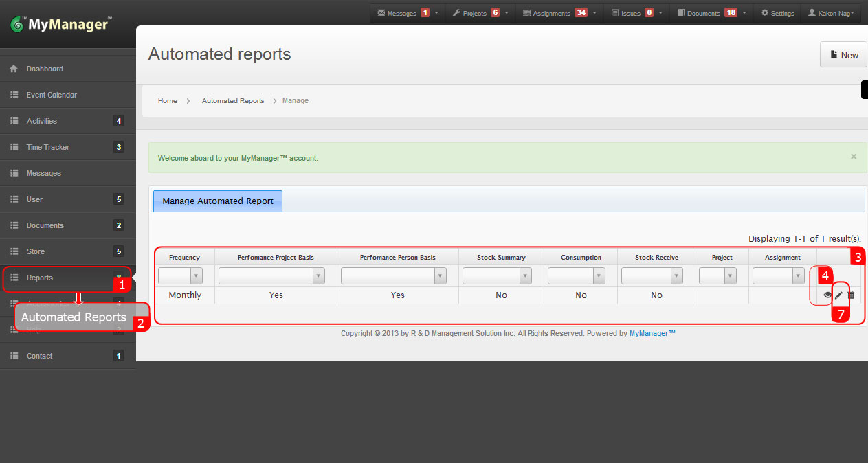The height and width of the screenshot is (463, 868).
Task: Dismiss the welcome notification message
Action: 853,156
